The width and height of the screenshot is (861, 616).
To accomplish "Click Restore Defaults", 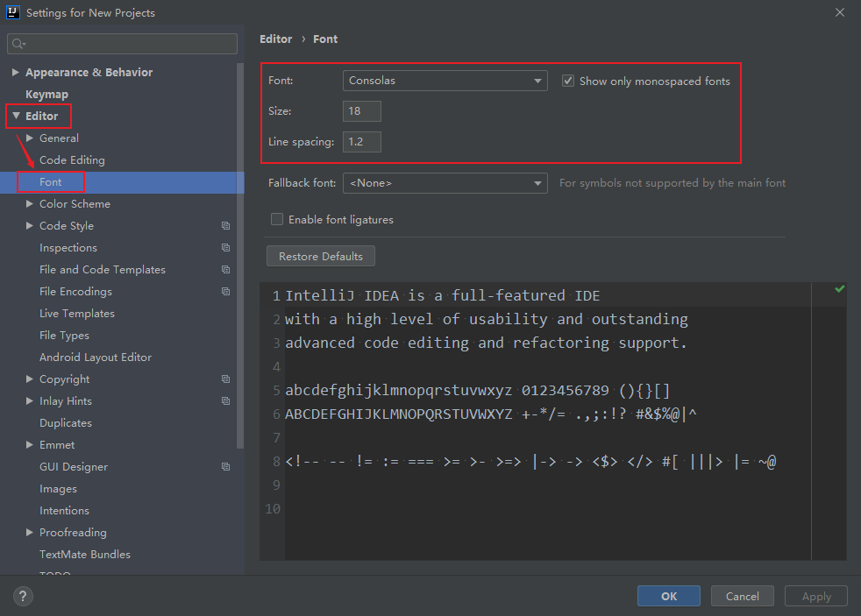I will (320, 256).
